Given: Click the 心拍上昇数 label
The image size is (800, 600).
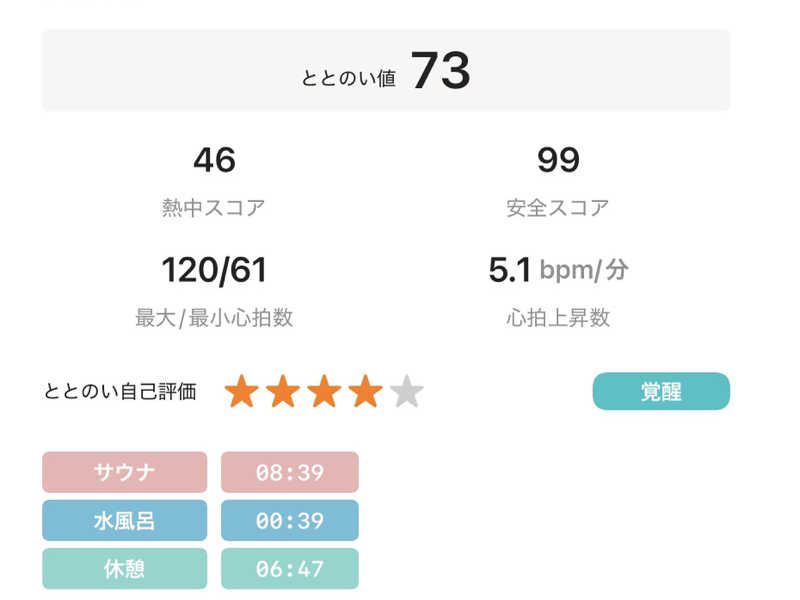Looking at the screenshot, I should (x=558, y=318).
